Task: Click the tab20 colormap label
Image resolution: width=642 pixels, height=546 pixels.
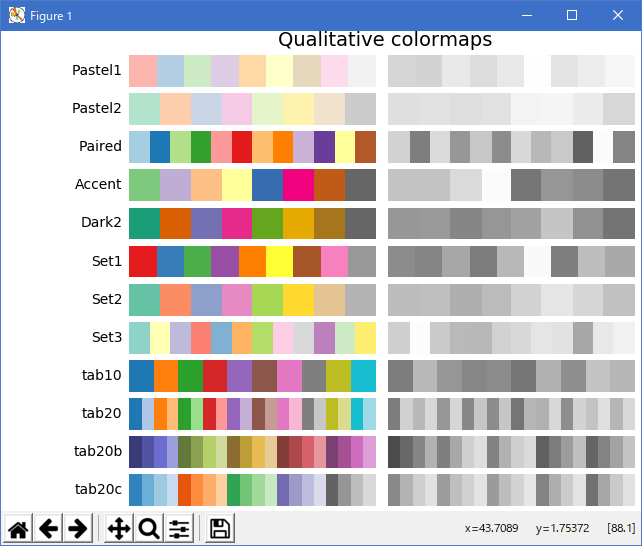Action: pyautogui.click(x=102, y=413)
